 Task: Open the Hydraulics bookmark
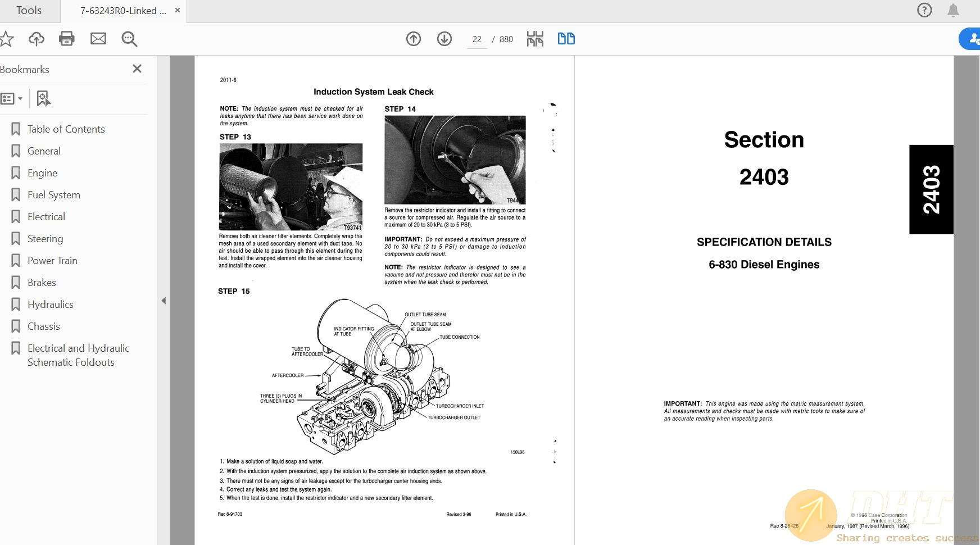click(x=50, y=304)
